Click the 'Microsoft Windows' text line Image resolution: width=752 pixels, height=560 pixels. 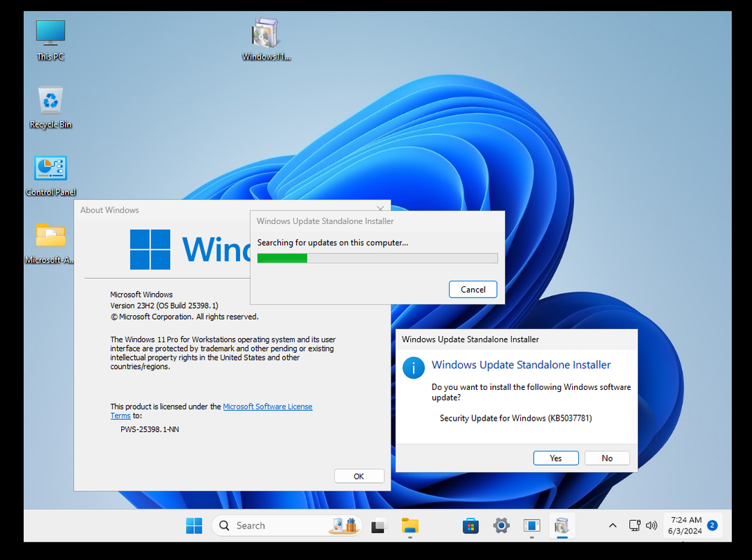(x=141, y=295)
